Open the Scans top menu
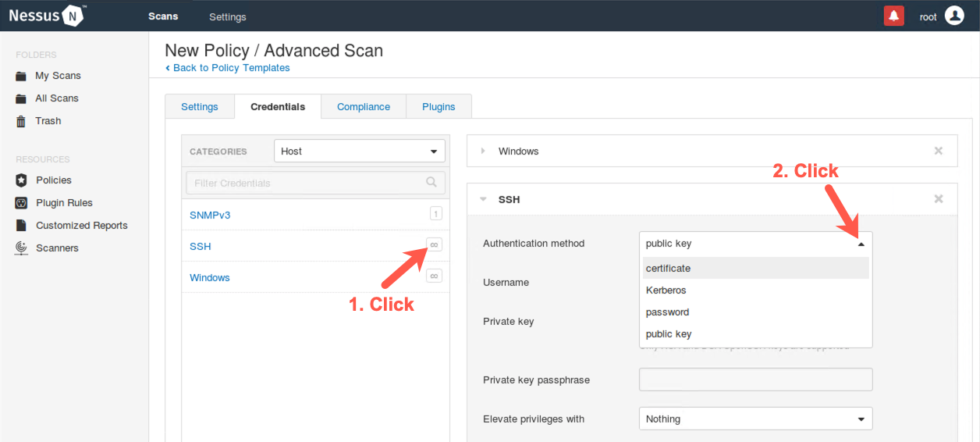This screenshot has width=980, height=442. point(163,16)
